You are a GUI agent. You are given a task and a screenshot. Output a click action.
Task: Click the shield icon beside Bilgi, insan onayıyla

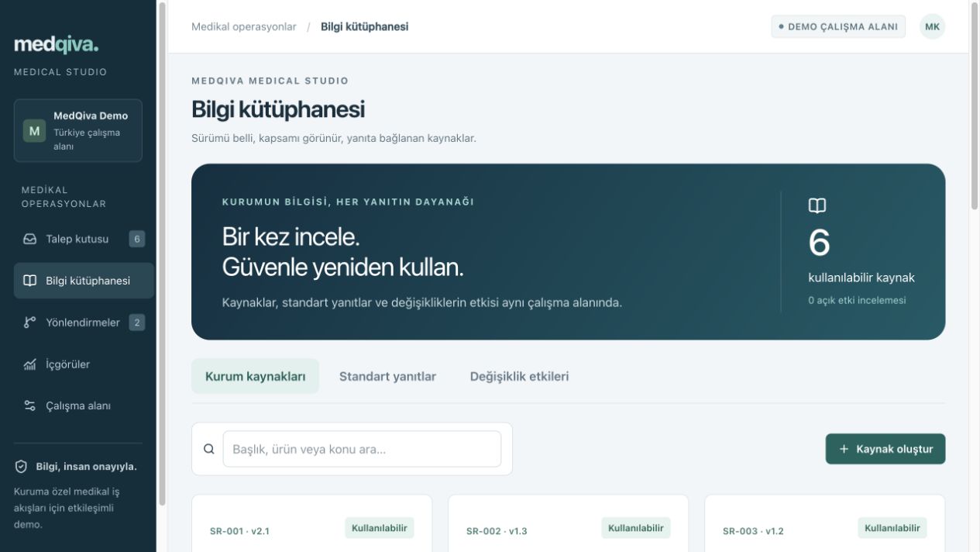tap(21, 467)
